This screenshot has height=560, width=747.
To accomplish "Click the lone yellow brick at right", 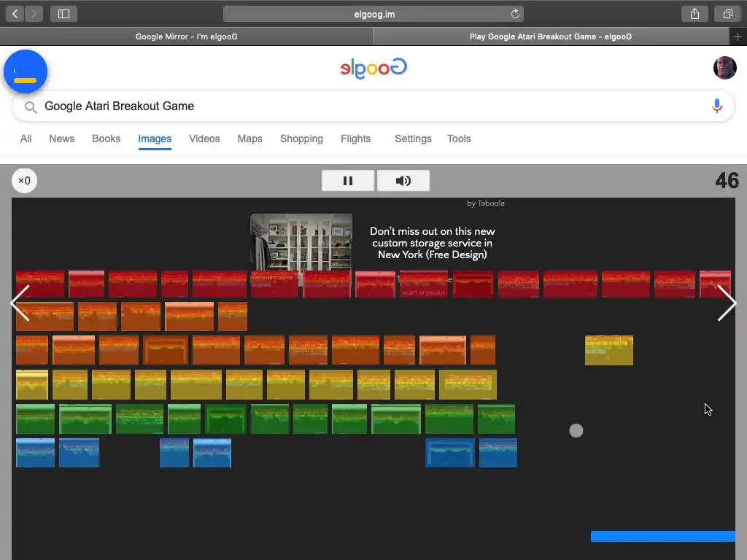I will click(609, 351).
